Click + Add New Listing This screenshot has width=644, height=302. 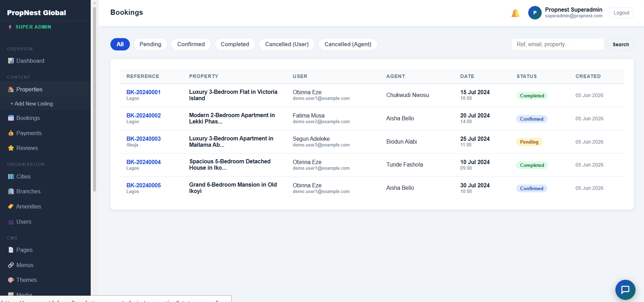click(45, 104)
